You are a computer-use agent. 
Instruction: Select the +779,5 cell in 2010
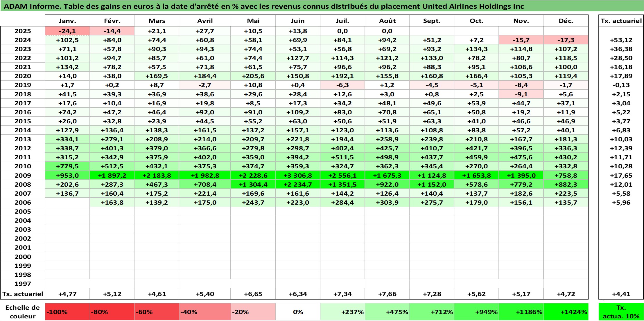[67, 166]
